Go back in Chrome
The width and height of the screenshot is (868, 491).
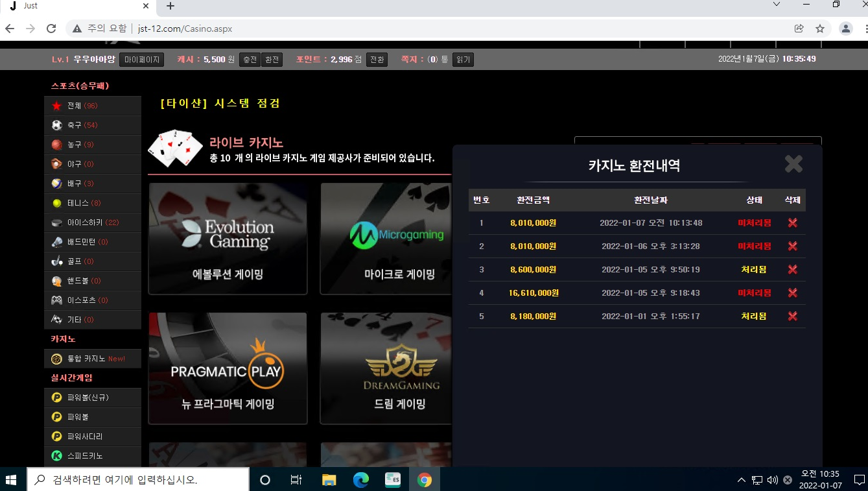coord(10,29)
